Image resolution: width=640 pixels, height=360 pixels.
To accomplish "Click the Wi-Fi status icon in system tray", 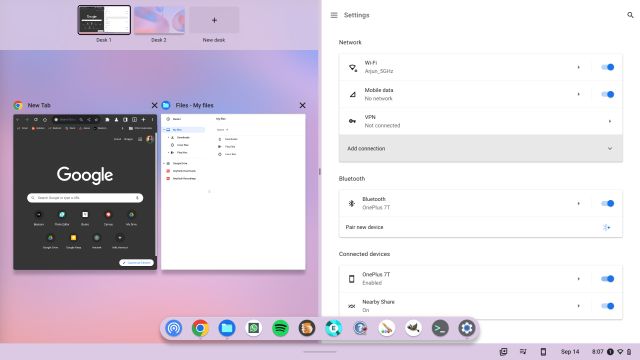I will (620, 351).
